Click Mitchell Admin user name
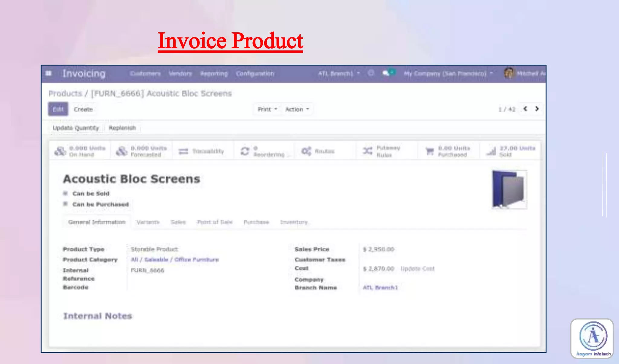The width and height of the screenshot is (619, 364). [531, 73]
